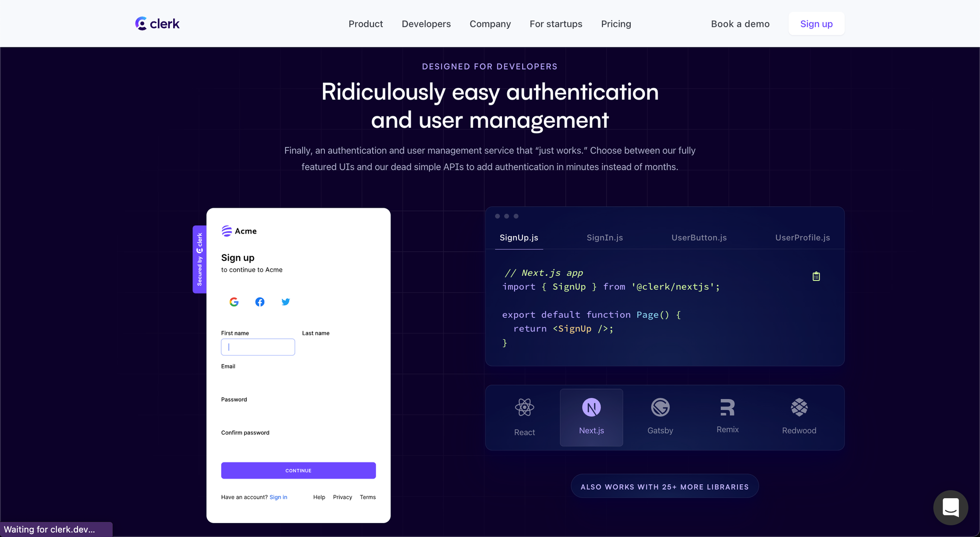Open the Product menu
The image size is (980, 537).
point(366,24)
